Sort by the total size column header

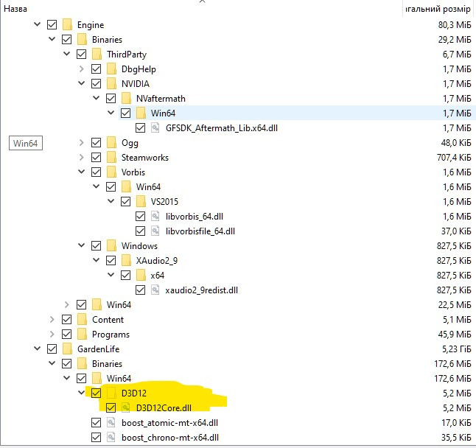click(438, 9)
